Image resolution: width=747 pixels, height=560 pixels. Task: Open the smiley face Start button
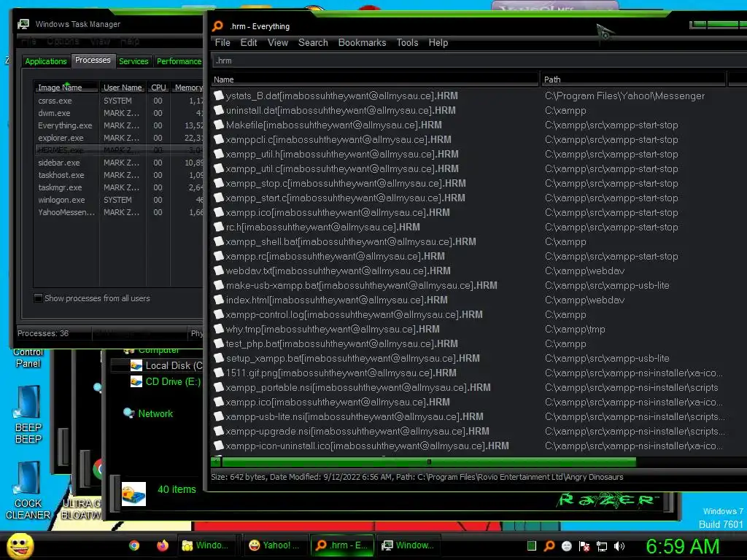tap(20, 545)
